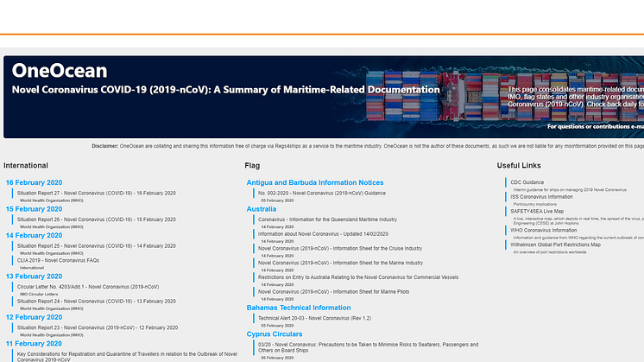Click the International column heading
The width and height of the screenshot is (644, 362).
(25, 166)
